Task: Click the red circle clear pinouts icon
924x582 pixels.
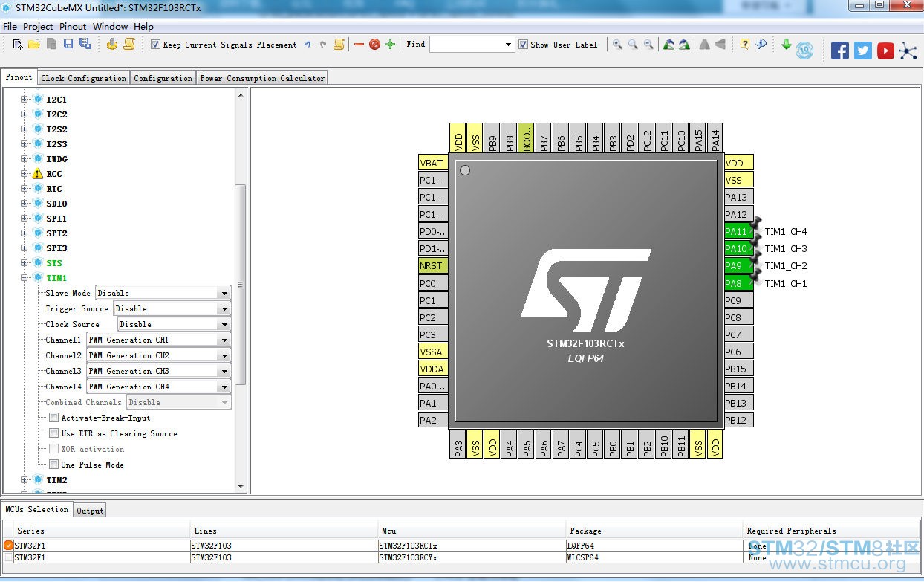Action: click(x=374, y=45)
